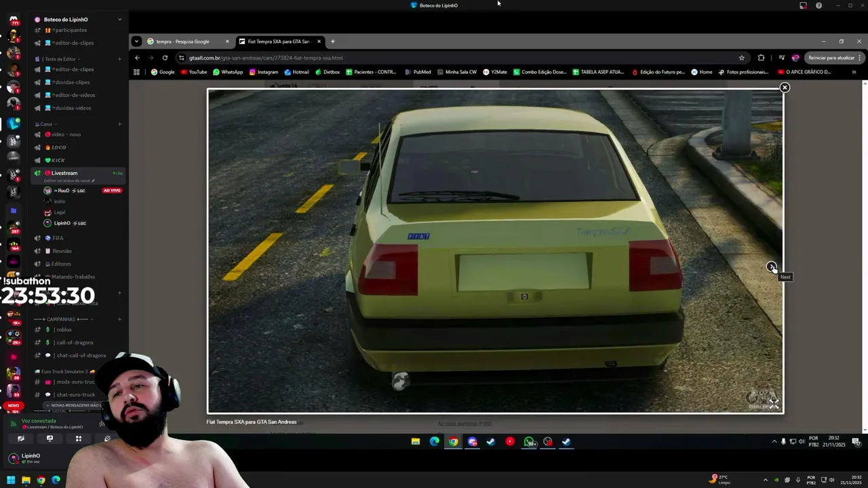Open YouTube bookmark
This screenshot has height=488, width=868.
point(194,72)
